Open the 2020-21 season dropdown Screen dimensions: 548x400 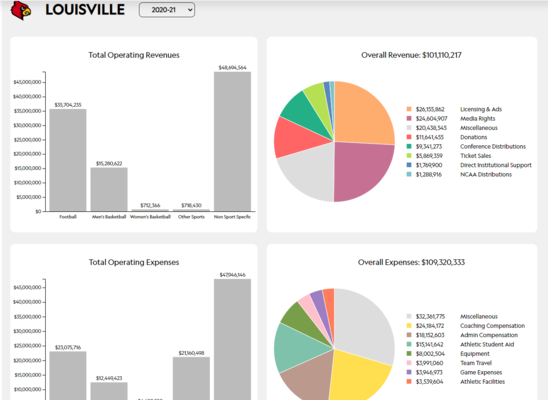pyautogui.click(x=167, y=10)
